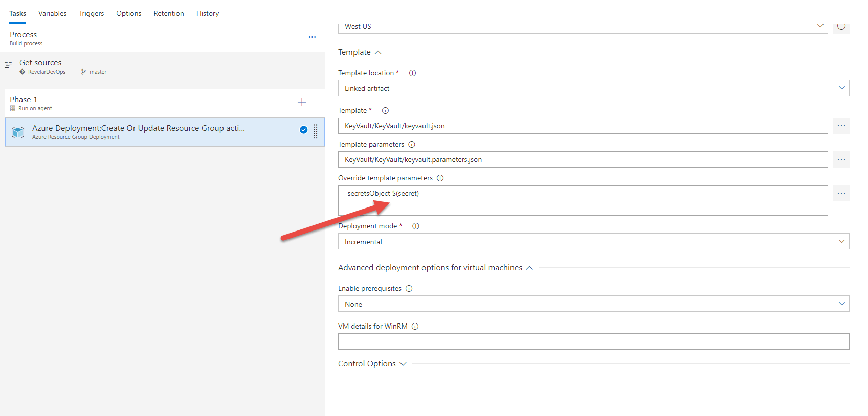Switch to the Retention tab

pyautogui.click(x=169, y=13)
